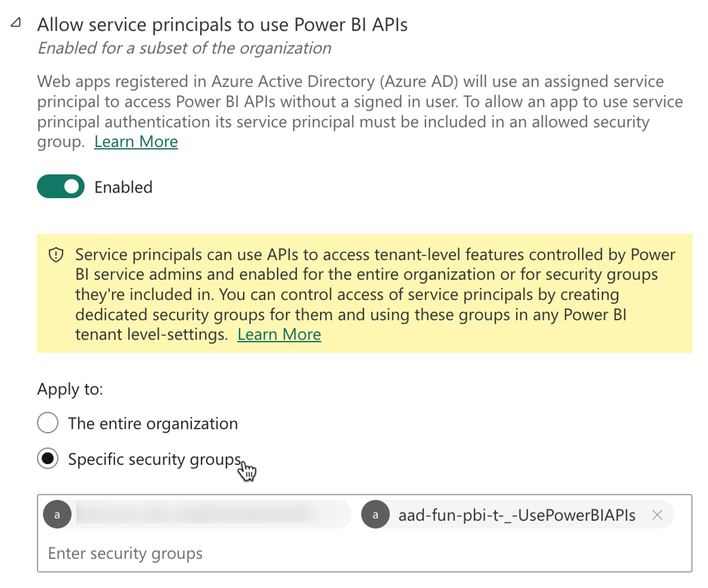The width and height of the screenshot is (708, 588).
Task: Click the avatar icon of the blurred group
Action: pos(57,515)
